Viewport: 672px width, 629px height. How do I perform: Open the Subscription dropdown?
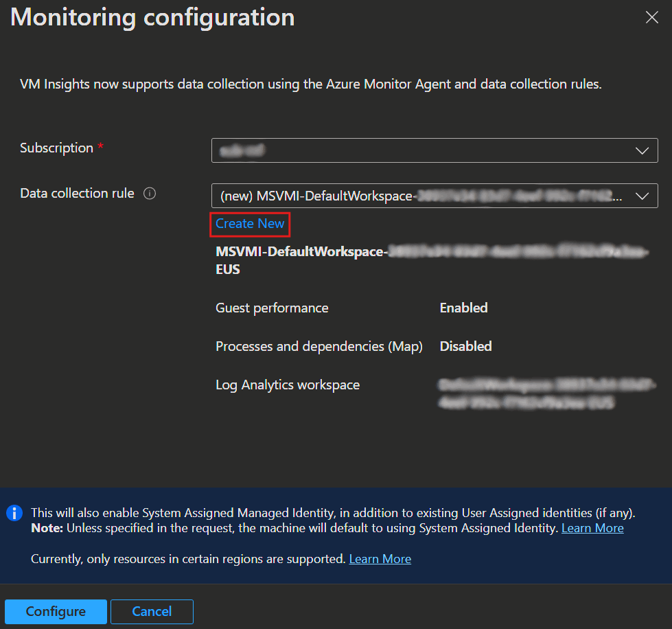[x=435, y=150]
